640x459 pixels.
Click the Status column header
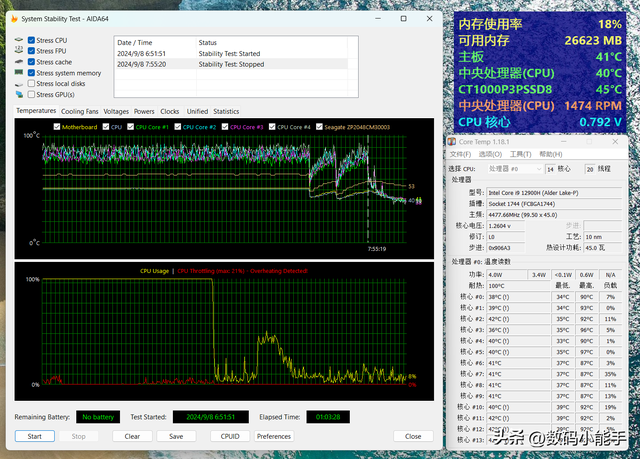point(271,42)
